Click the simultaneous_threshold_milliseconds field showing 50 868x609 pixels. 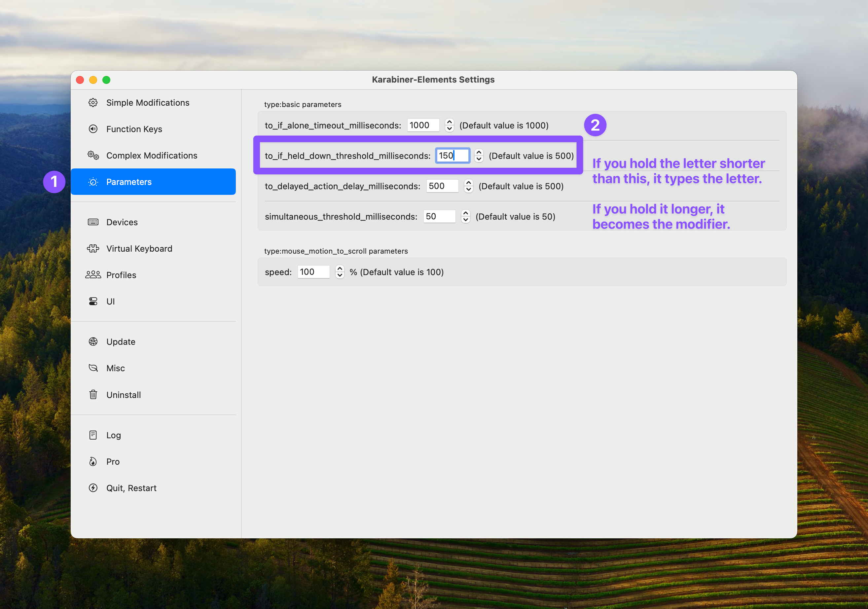click(x=439, y=216)
